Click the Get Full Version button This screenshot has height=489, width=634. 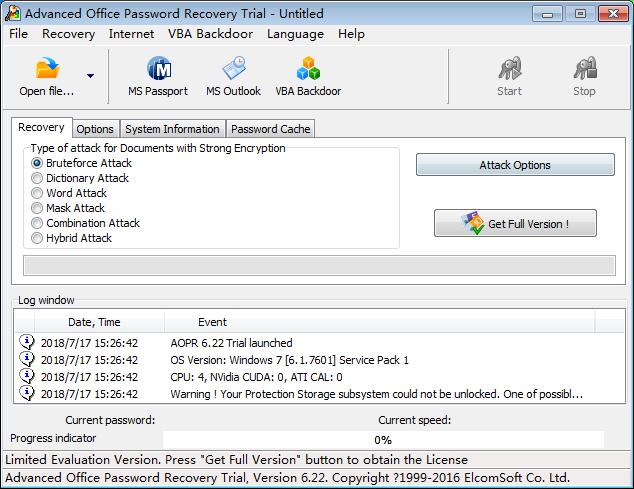(515, 223)
